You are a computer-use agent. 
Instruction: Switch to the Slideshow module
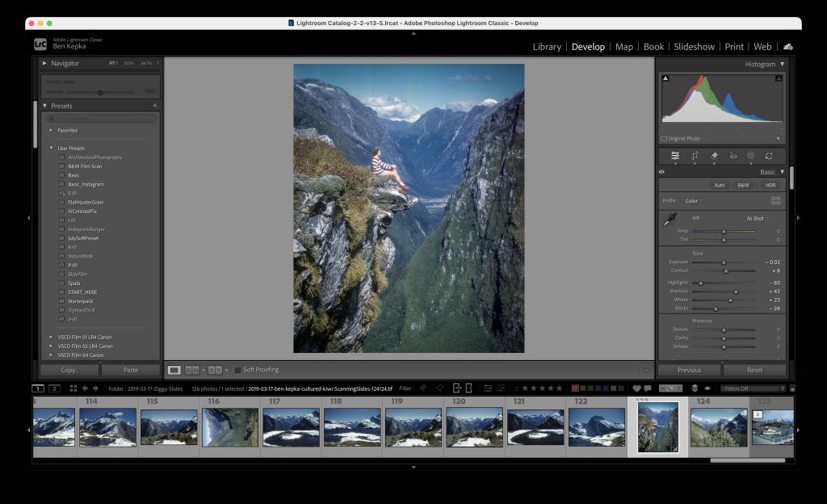[x=694, y=46]
